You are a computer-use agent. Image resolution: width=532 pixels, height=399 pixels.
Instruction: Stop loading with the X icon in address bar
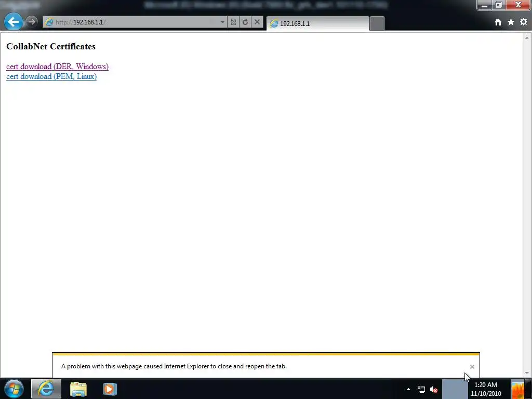click(257, 22)
